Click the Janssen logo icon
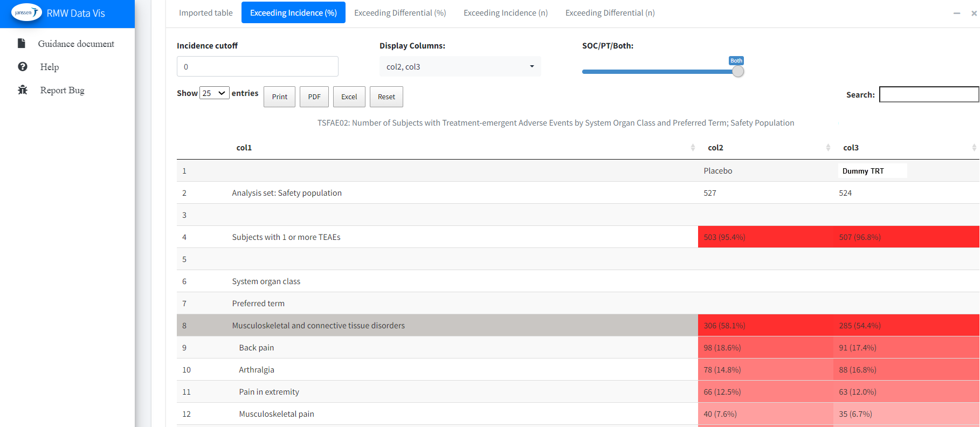Screen dimensions: 980x427 point(26,12)
